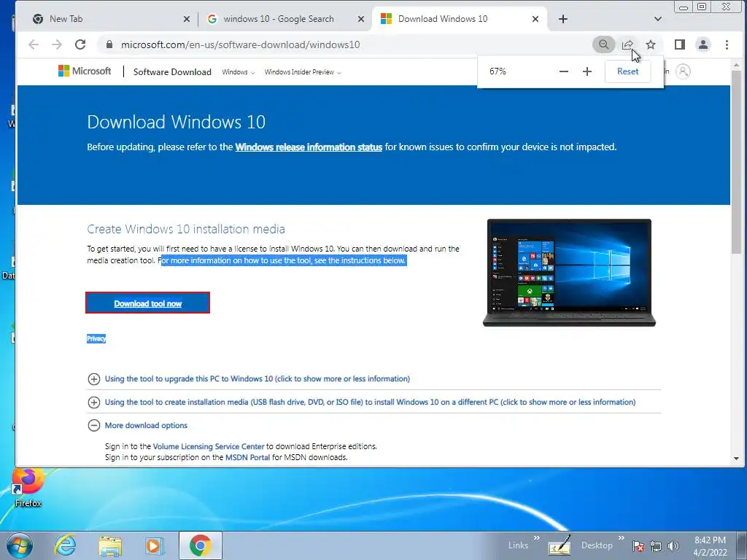This screenshot has width=747, height=560.
Task: Click the browser back arrow
Action: point(34,44)
